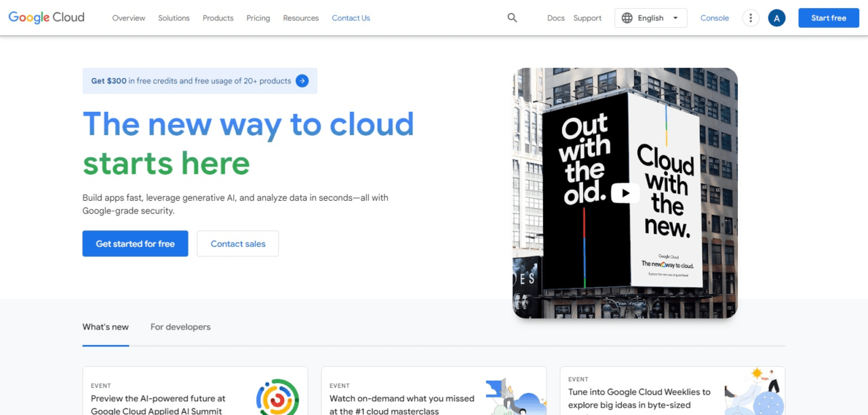868x415 pixels.
Task: Open the #1 cloud masterclass event card
Action: click(434, 391)
